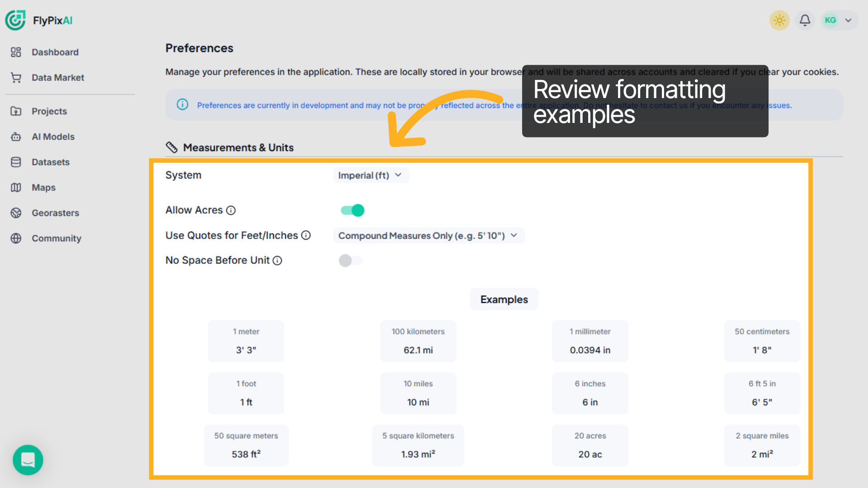This screenshot has width=868, height=488.
Task: Click the 6 inches example card
Action: (590, 393)
